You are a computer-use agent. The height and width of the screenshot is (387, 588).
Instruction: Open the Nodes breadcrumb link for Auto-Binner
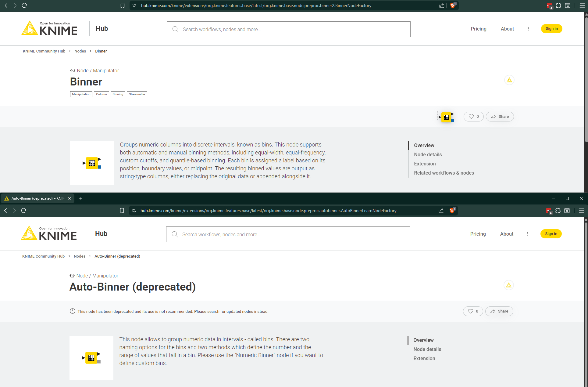pyautogui.click(x=80, y=256)
